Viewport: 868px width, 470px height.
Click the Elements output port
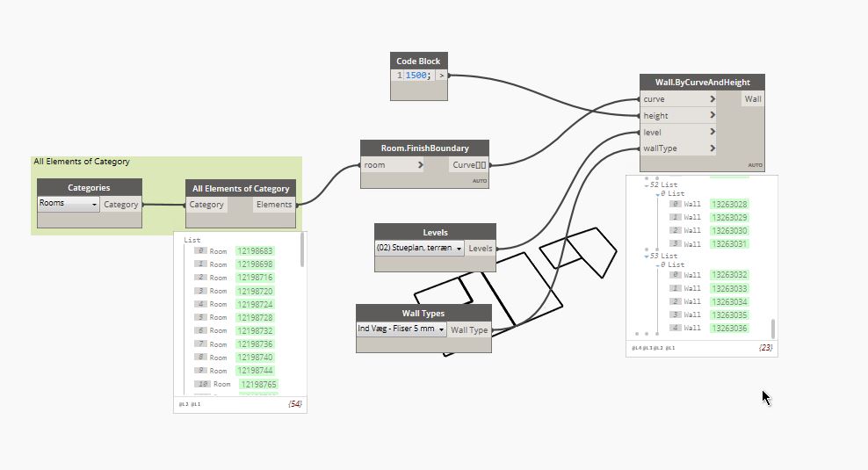point(274,205)
